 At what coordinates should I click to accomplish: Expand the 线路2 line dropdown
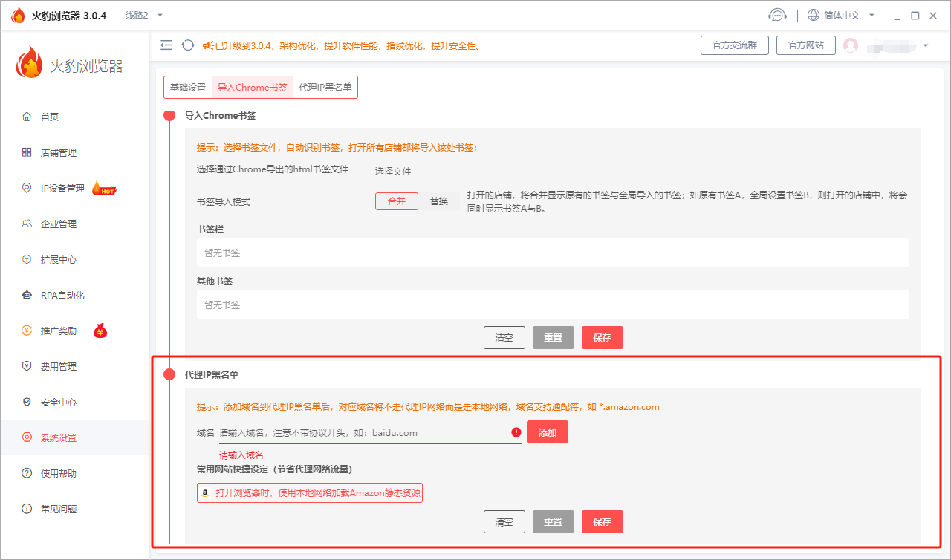click(143, 15)
